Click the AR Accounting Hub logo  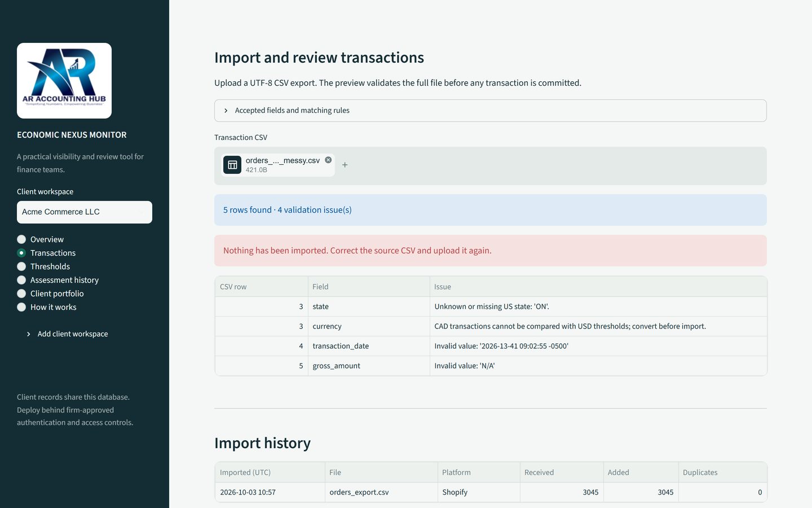click(x=64, y=81)
